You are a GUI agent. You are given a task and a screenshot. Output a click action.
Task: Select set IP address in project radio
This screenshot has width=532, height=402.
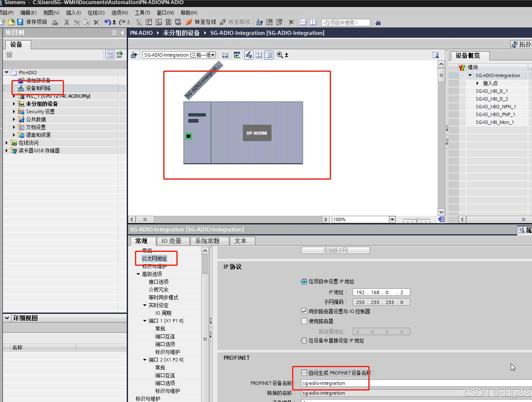[x=304, y=281]
